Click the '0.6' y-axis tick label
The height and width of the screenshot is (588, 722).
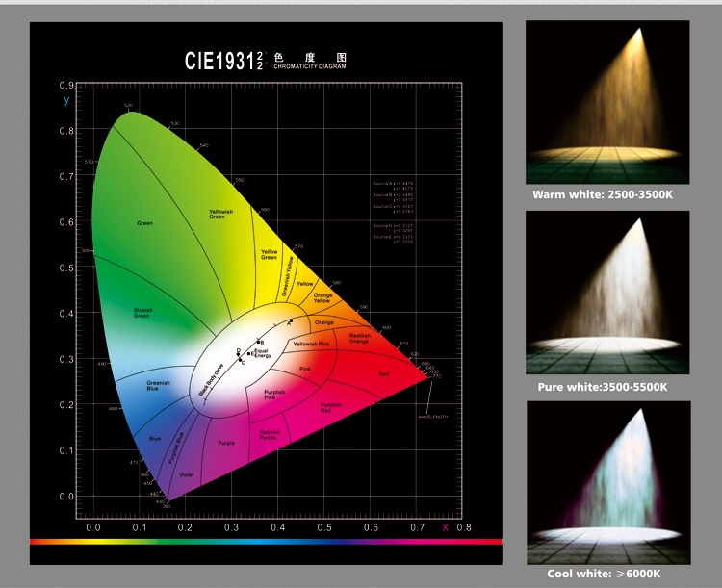pos(66,222)
